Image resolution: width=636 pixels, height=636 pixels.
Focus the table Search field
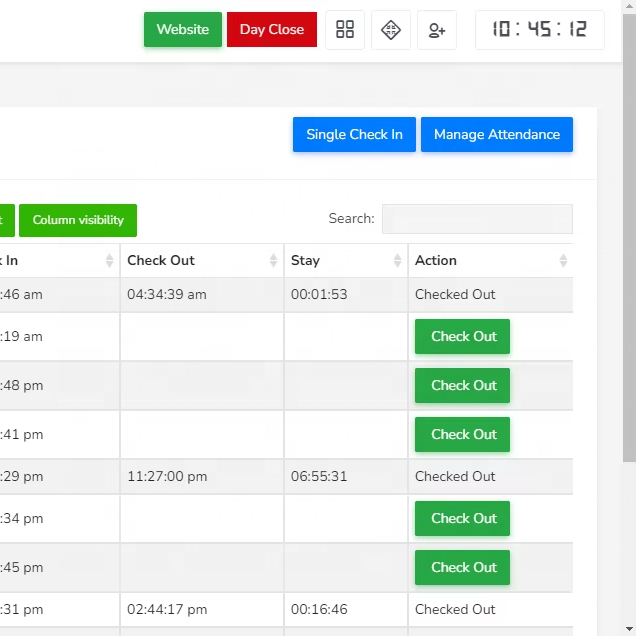(x=477, y=219)
